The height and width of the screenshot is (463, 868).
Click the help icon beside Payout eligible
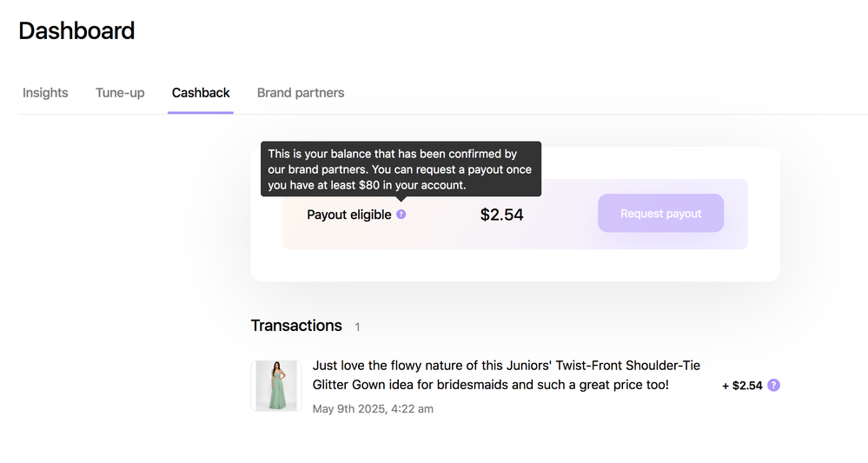point(401,214)
